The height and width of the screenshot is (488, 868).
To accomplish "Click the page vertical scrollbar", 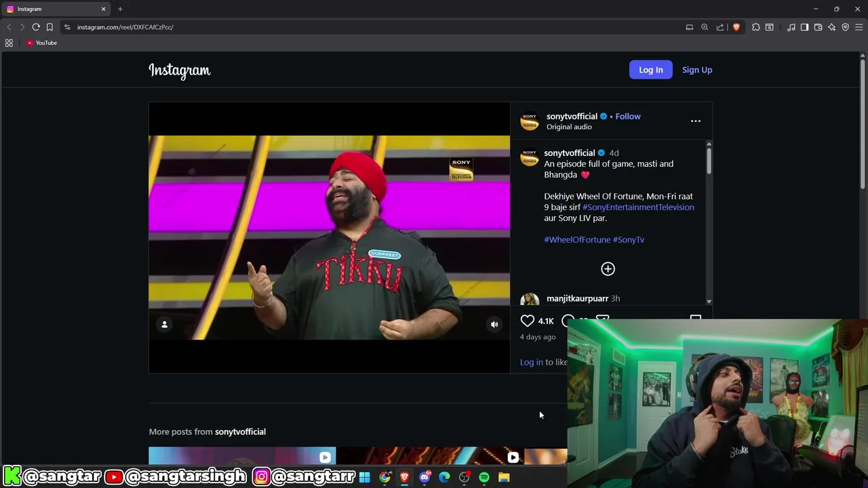I will (863, 125).
